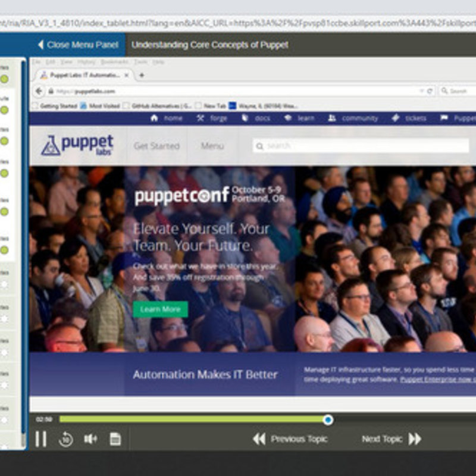Click the forge tools icon

tap(200, 118)
